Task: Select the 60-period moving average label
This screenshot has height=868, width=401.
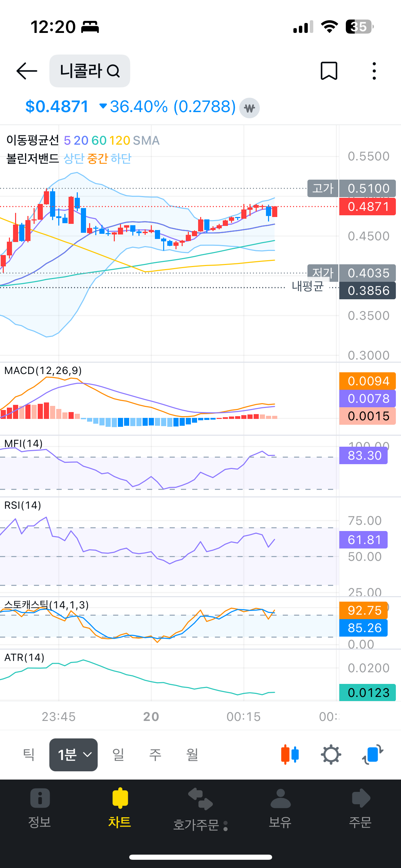Action: [x=99, y=141]
